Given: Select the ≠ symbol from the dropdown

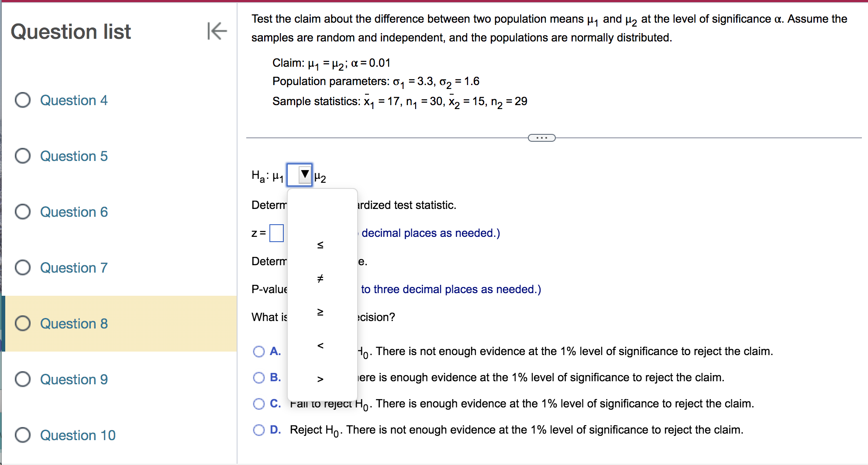Looking at the screenshot, I should tap(321, 278).
